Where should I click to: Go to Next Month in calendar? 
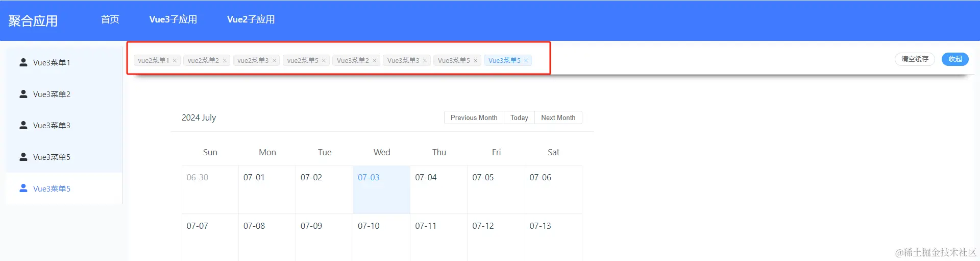(x=558, y=117)
